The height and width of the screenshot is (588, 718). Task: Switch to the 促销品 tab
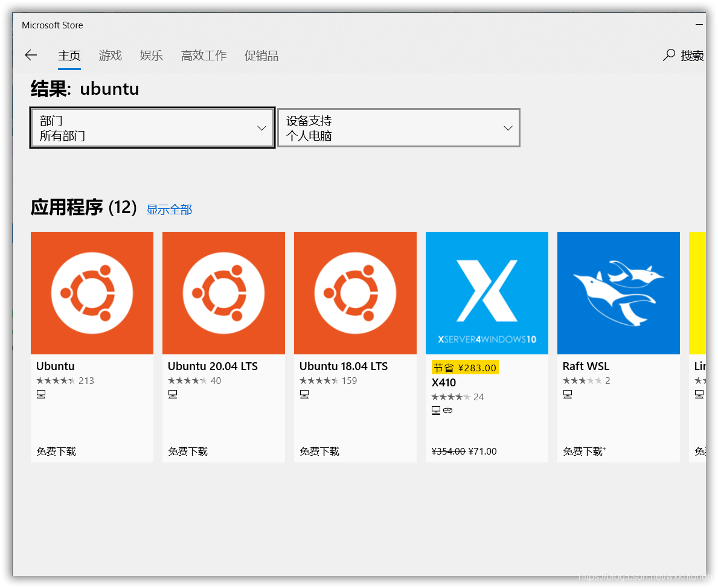(261, 56)
